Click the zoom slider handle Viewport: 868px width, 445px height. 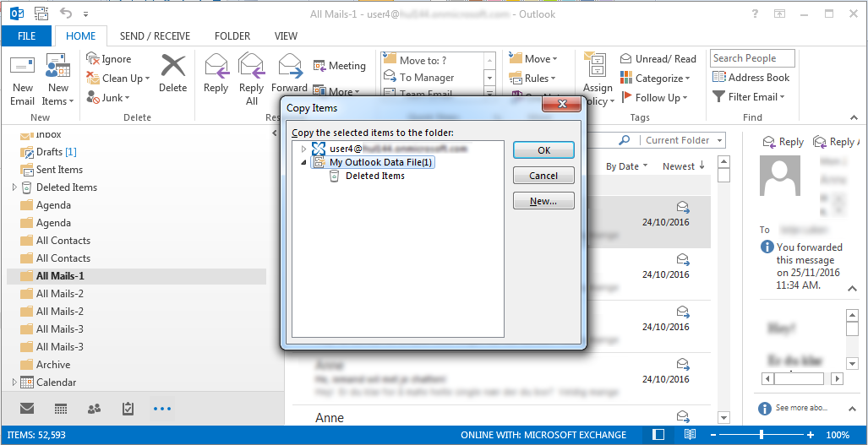tap(762, 435)
